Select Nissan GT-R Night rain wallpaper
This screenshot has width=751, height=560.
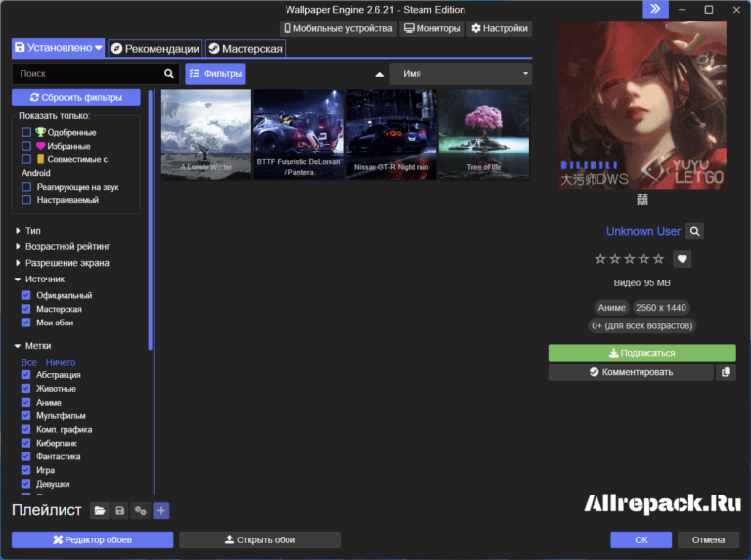coord(391,135)
